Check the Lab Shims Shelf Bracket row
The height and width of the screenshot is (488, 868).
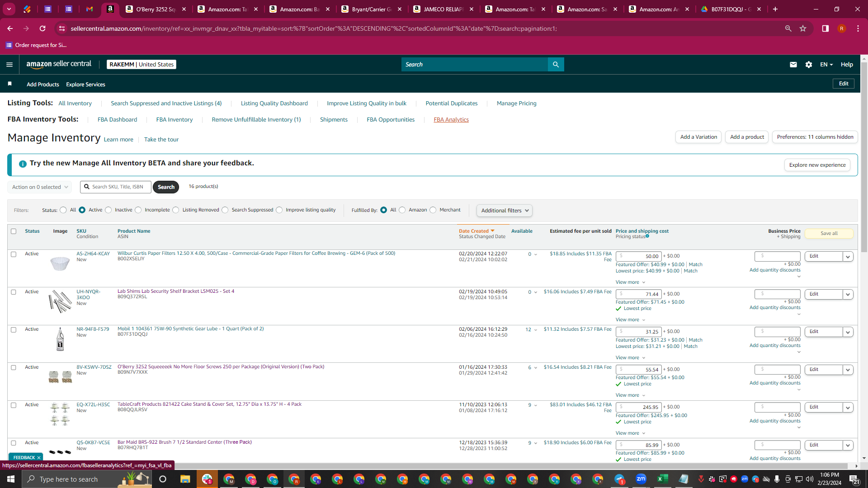(14, 292)
